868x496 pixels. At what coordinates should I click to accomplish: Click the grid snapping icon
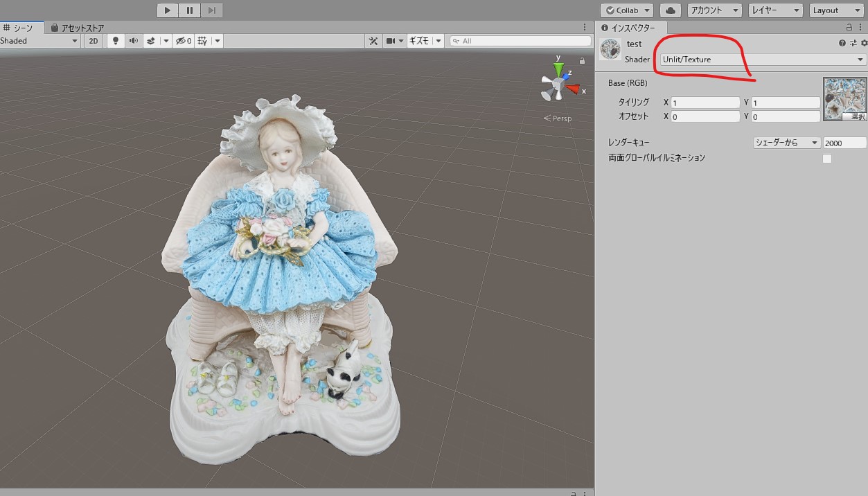(202, 41)
